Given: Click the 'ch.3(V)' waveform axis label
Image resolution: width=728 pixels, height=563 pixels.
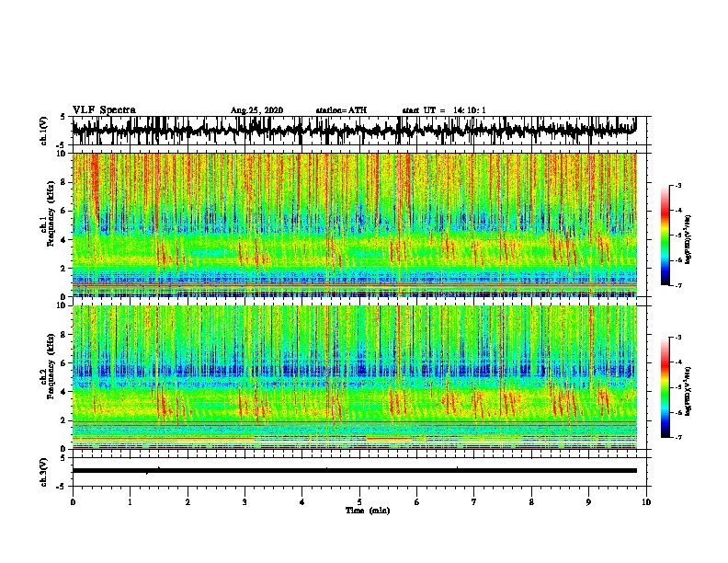Looking at the screenshot, I should [x=43, y=472].
